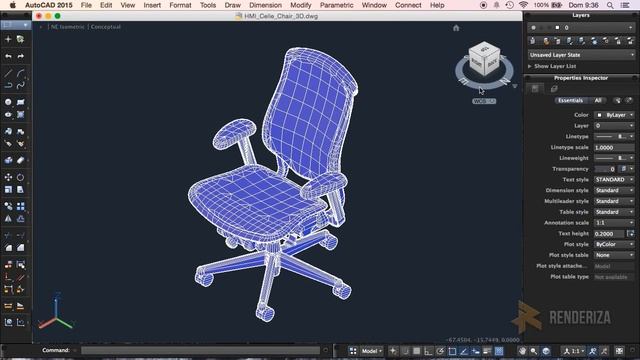640x360 pixels.
Task: Select the Move tool with four arrows
Action: click(8, 177)
